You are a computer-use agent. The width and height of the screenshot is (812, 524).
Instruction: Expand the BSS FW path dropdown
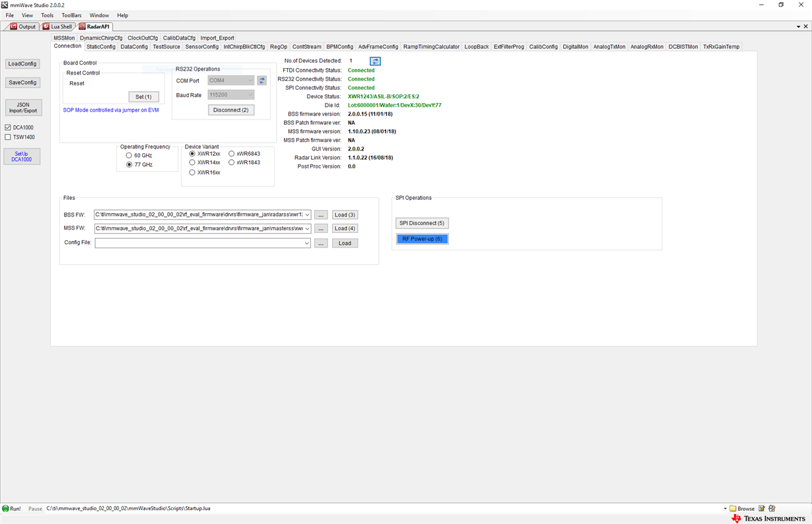307,215
